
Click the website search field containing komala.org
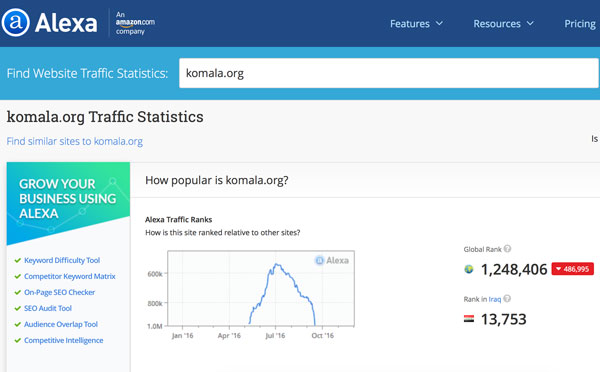[x=389, y=73]
